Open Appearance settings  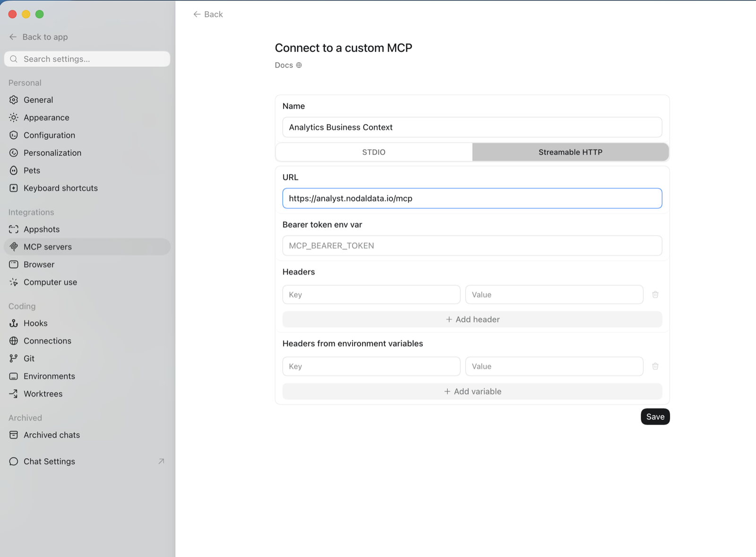87,117
